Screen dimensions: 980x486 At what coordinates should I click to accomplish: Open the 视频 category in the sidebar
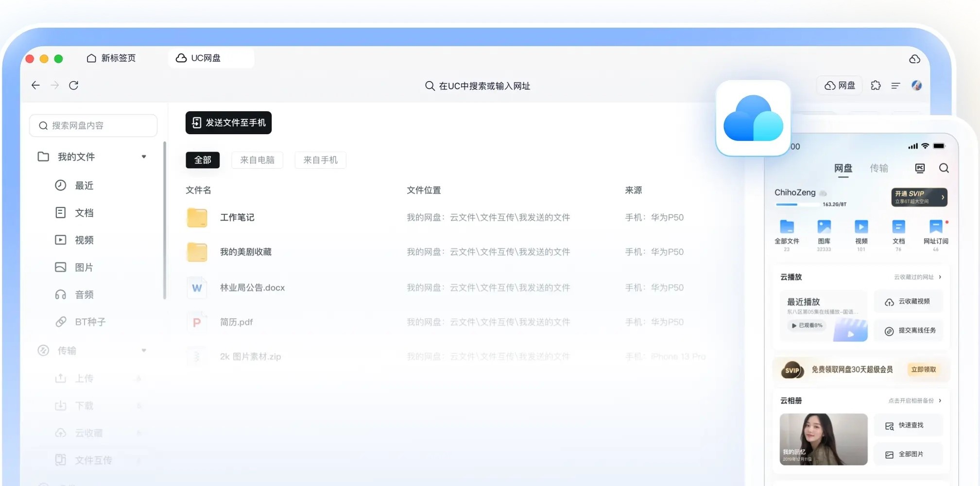coord(60,240)
